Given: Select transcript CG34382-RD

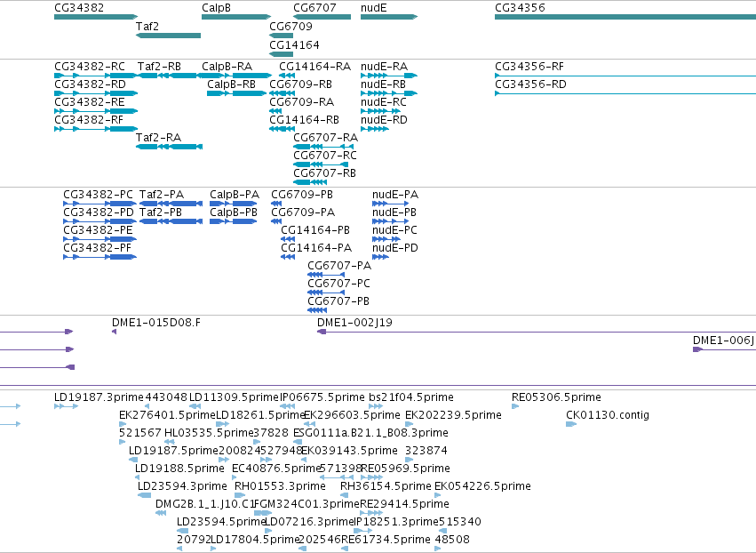Looking at the screenshot, I should tap(90, 84).
